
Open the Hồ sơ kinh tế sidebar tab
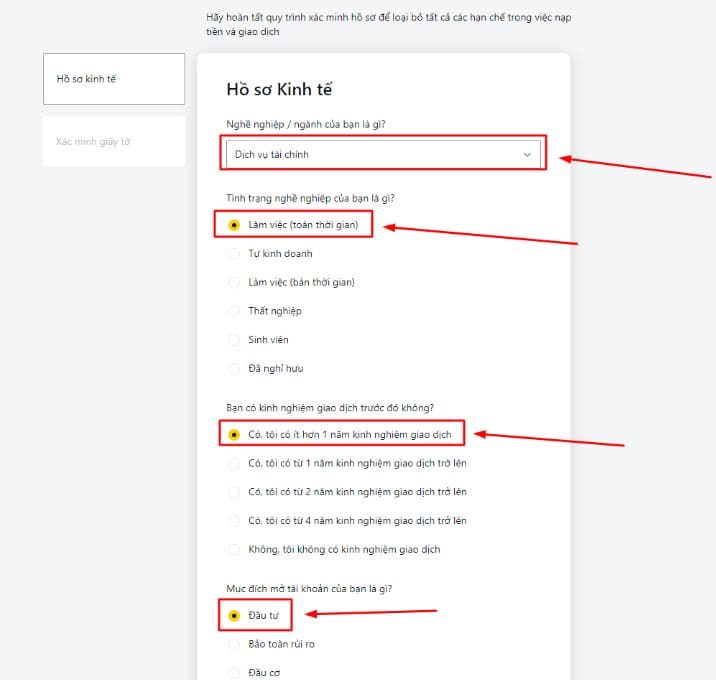(114, 79)
